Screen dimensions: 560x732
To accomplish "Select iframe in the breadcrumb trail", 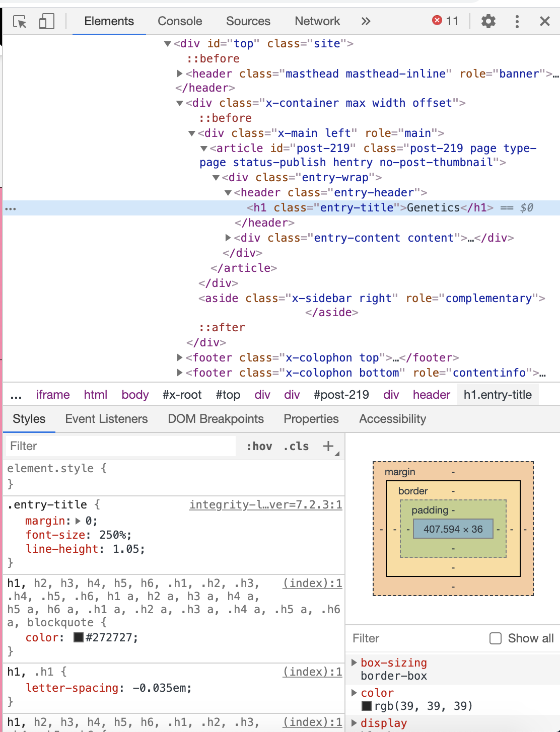I will point(53,395).
